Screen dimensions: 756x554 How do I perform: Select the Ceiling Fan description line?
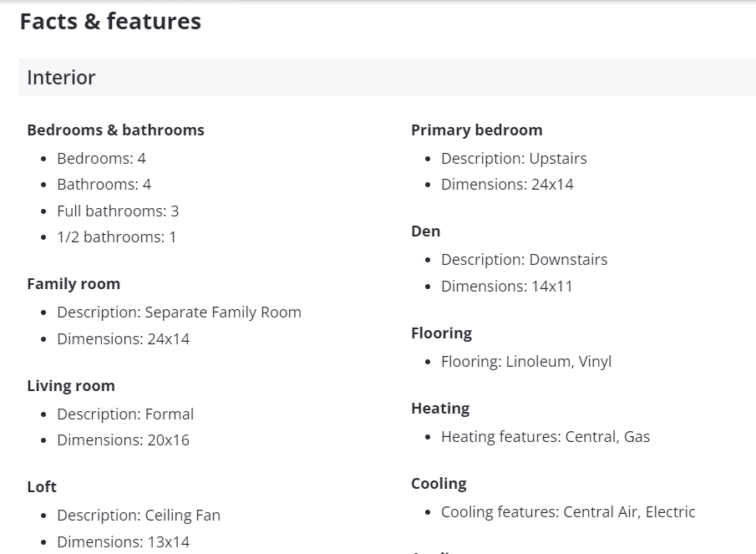pos(139,515)
